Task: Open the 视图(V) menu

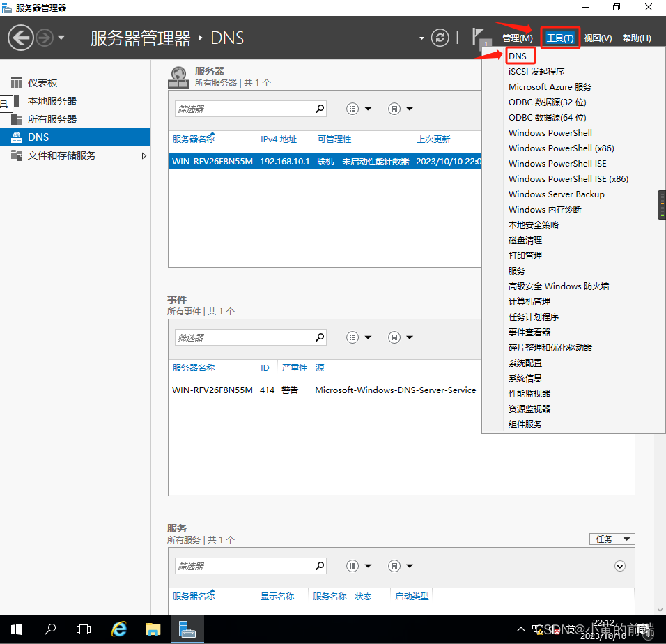Action: [598, 38]
